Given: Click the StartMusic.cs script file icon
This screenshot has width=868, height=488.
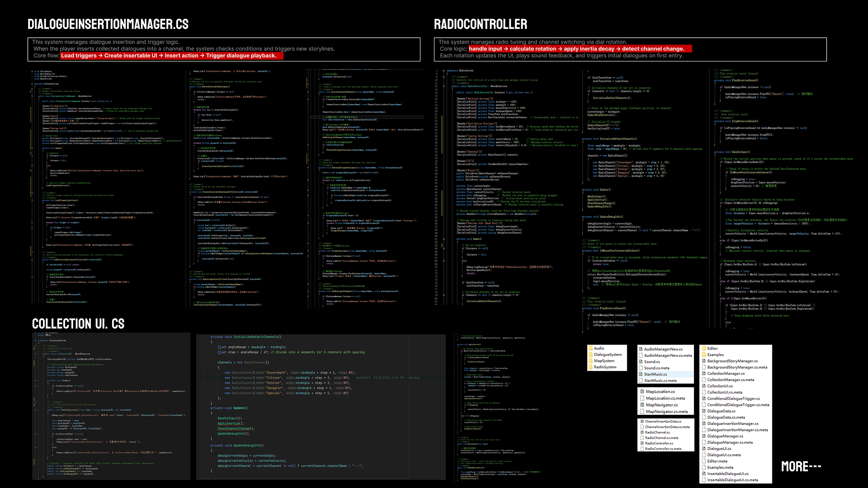Looking at the screenshot, I should (641, 374).
